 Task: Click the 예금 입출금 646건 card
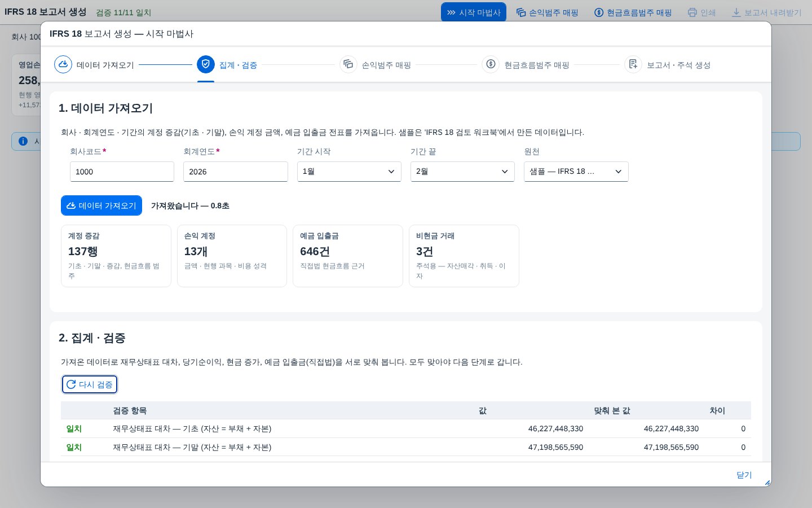[x=348, y=256]
